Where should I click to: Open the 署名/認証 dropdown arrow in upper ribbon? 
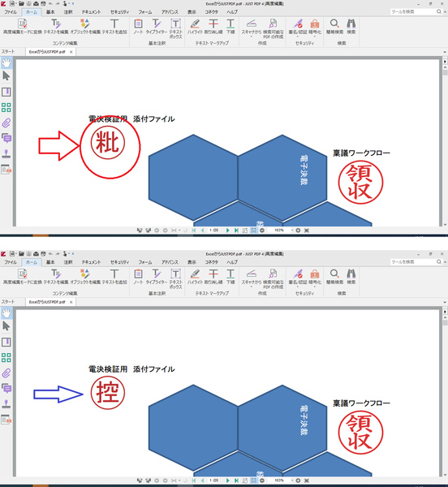(297, 37)
